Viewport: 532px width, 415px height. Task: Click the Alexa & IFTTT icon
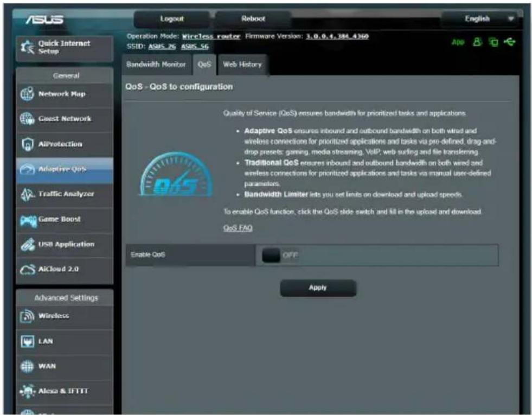pos(27,391)
